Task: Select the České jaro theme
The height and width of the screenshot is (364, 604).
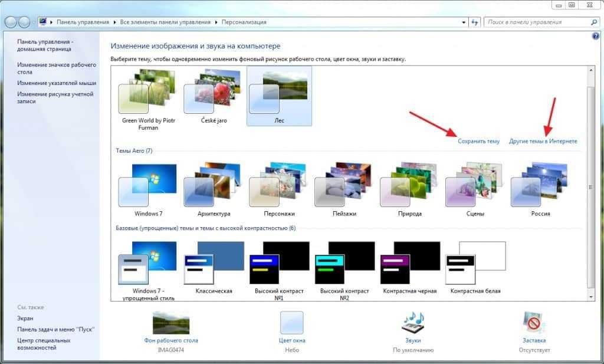Action: tap(214, 96)
